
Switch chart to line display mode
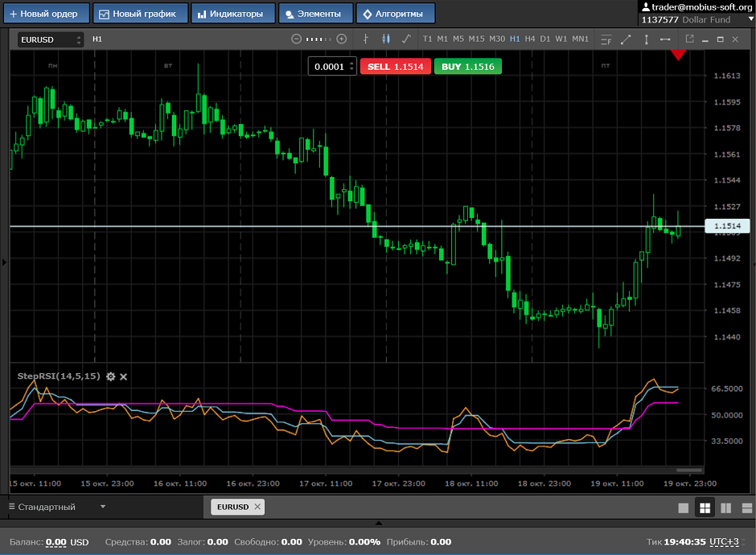point(406,39)
